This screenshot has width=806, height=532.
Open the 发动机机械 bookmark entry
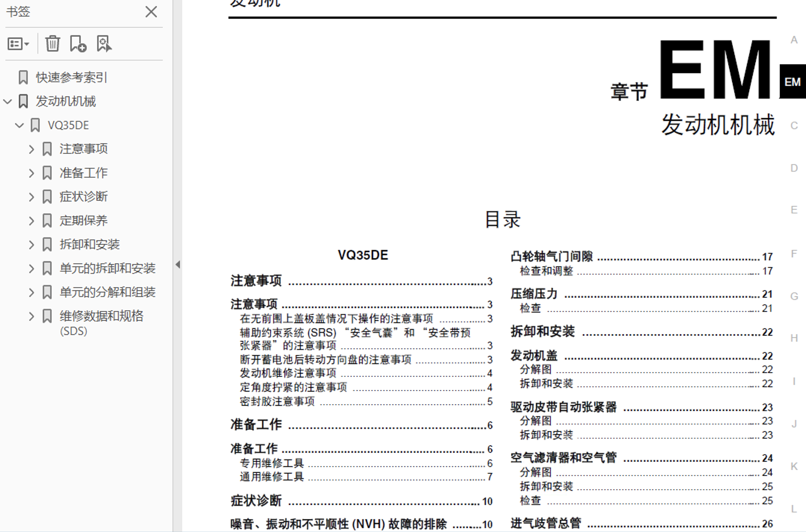point(66,101)
